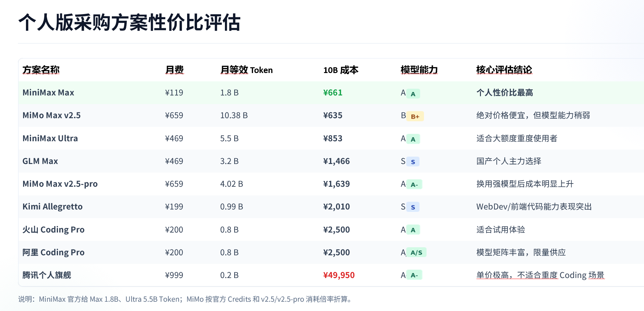Select the 方案名称 column header
The height and width of the screenshot is (311, 644).
pos(41,70)
